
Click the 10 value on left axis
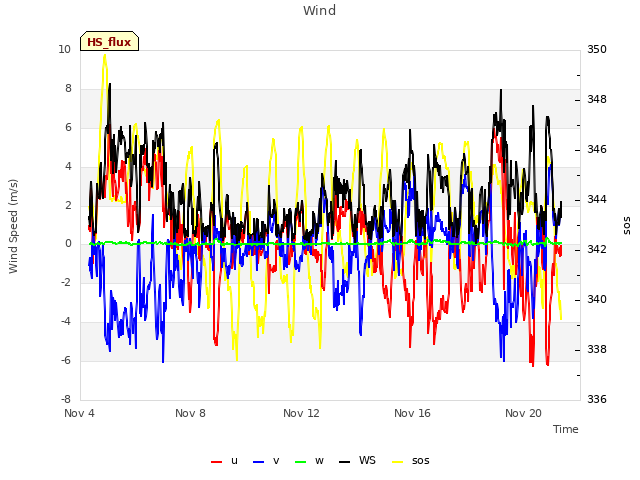tap(64, 50)
